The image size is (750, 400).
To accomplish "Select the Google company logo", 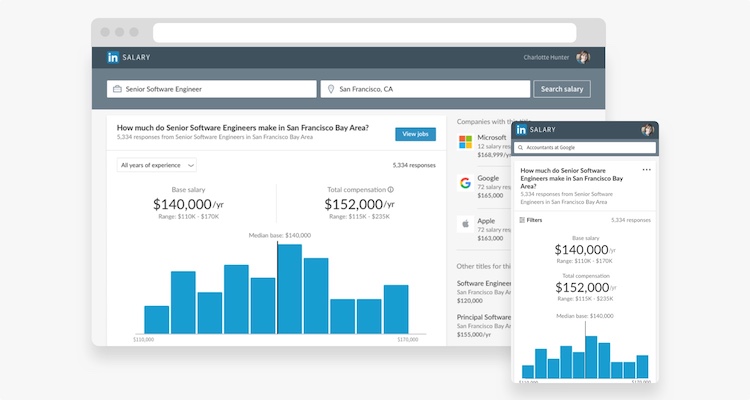I will click(465, 183).
